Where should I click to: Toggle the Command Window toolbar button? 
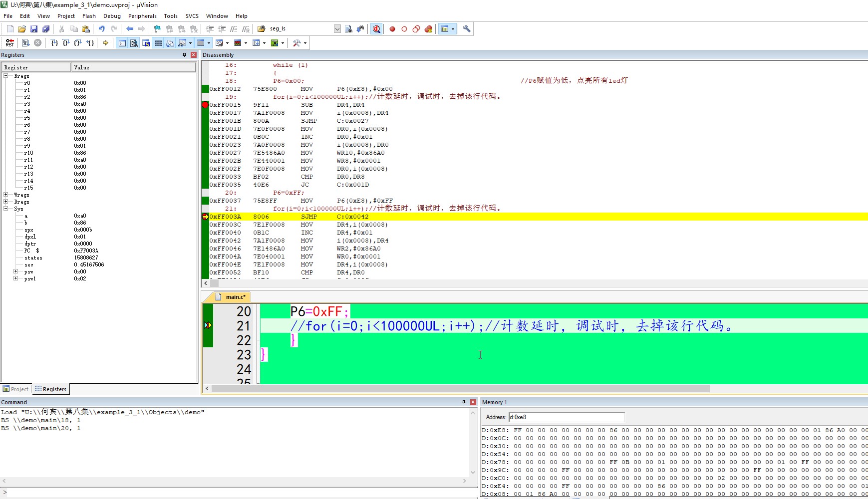[122, 43]
